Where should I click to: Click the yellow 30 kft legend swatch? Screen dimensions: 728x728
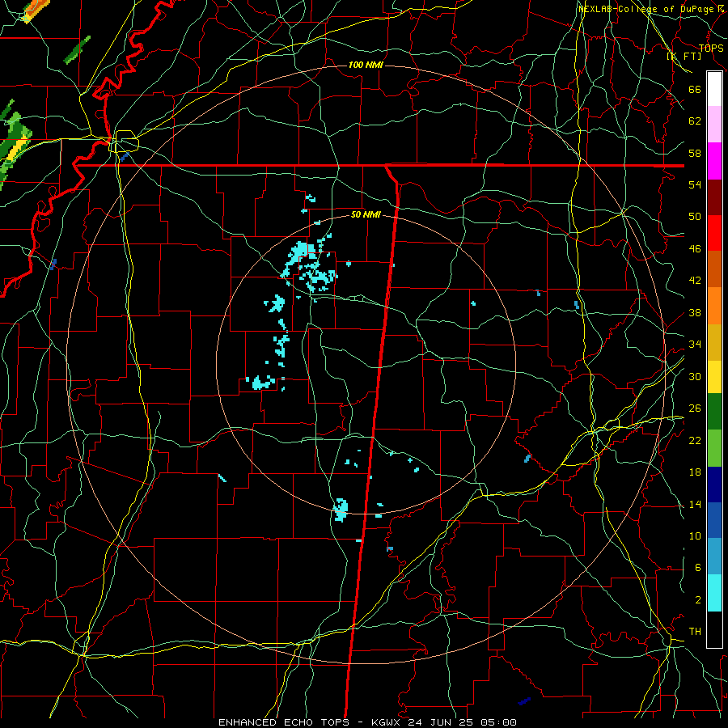[714, 376]
